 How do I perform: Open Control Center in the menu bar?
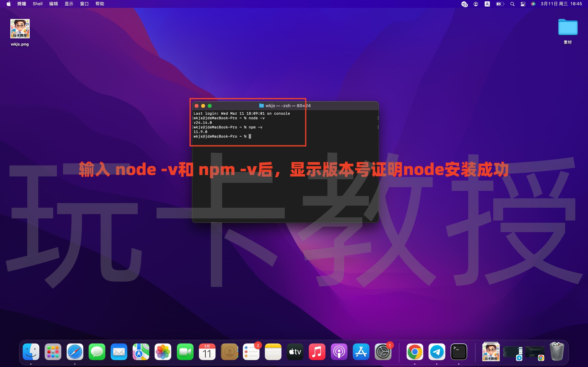(523, 4)
